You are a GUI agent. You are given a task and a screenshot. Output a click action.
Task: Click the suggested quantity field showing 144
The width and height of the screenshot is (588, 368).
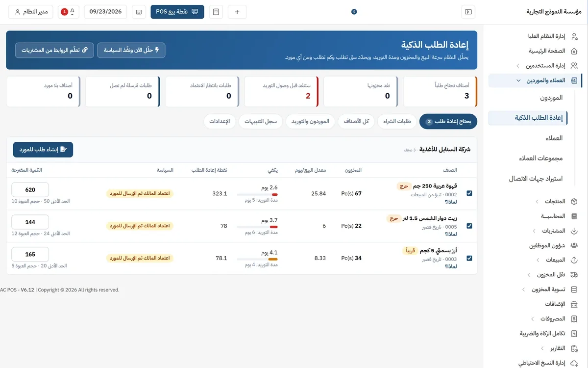tap(30, 222)
